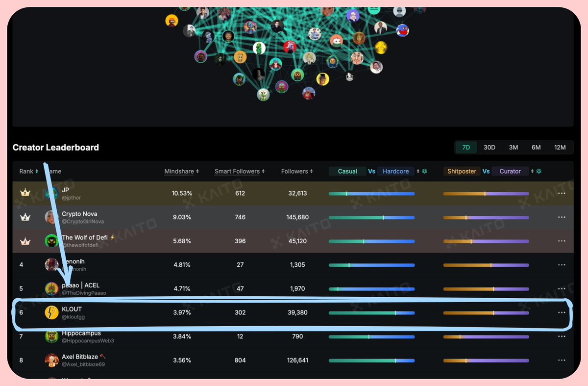Switch to the 30D time range tab
This screenshot has height=386, width=588.
(489, 147)
